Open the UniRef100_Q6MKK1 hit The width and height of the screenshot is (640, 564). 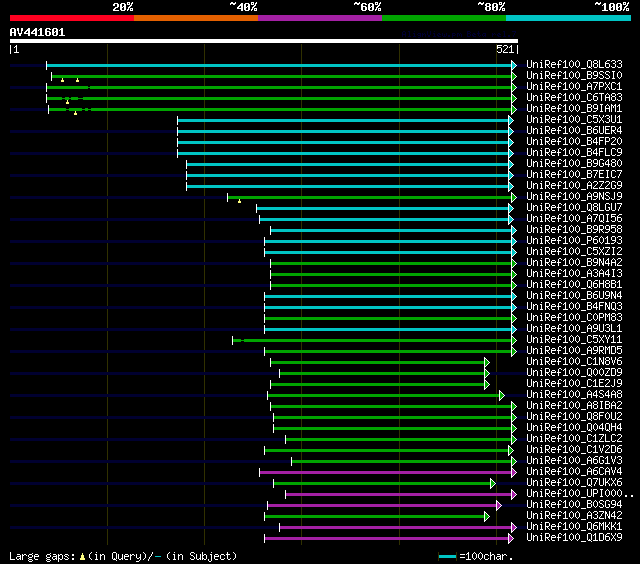point(574,527)
